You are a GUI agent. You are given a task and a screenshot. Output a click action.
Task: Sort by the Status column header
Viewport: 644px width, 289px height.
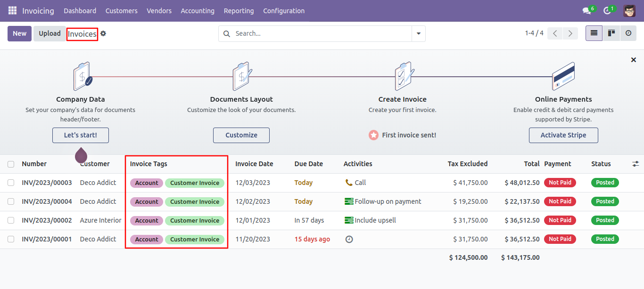point(601,164)
